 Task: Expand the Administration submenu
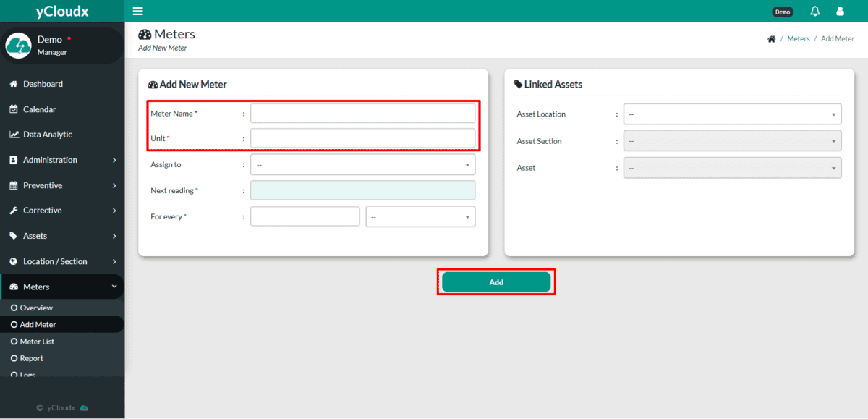pyautogui.click(x=61, y=160)
